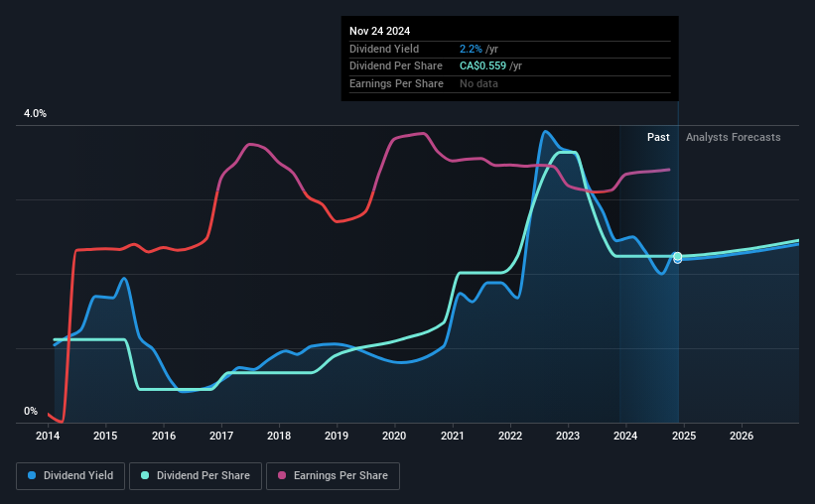Click the 4.0% y-axis label
This screenshot has height=504, width=815.
(35, 114)
